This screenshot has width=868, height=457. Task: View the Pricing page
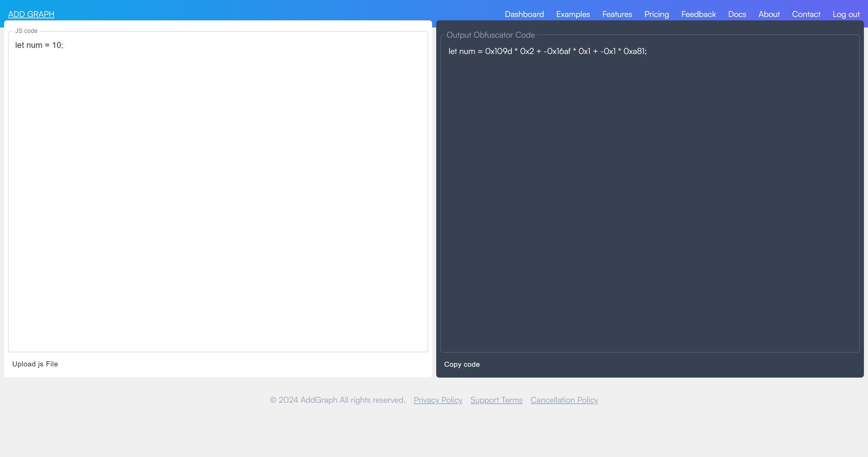pos(657,14)
